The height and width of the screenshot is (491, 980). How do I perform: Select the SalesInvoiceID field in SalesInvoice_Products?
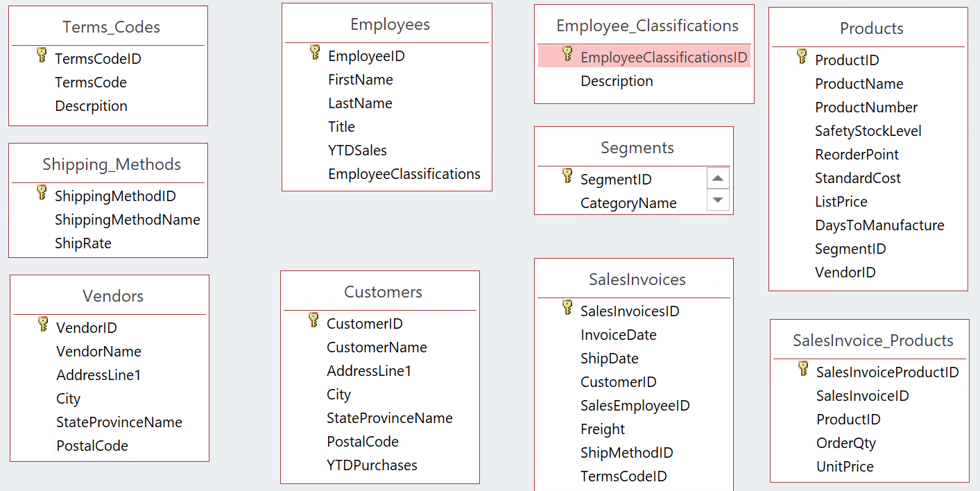863,396
